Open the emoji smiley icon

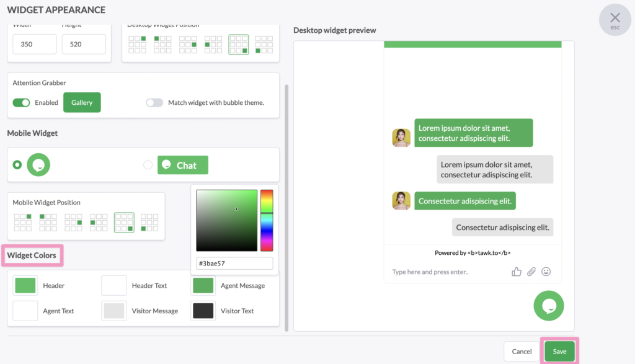tap(546, 272)
